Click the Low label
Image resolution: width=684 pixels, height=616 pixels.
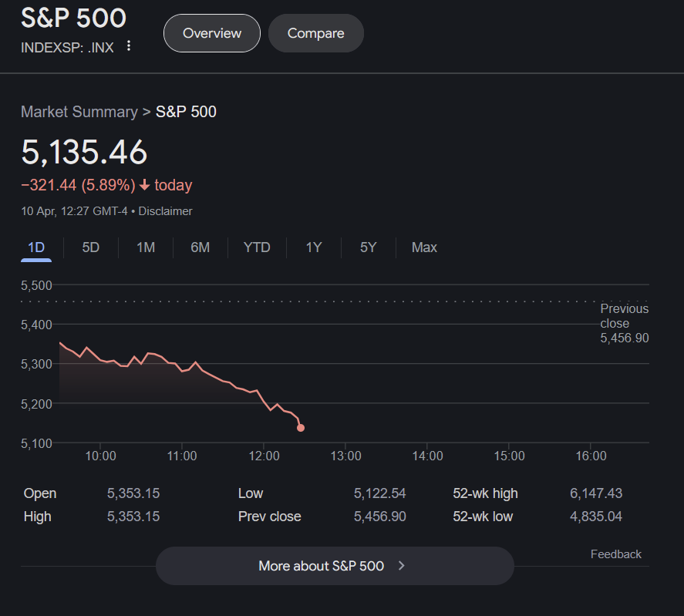(251, 493)
